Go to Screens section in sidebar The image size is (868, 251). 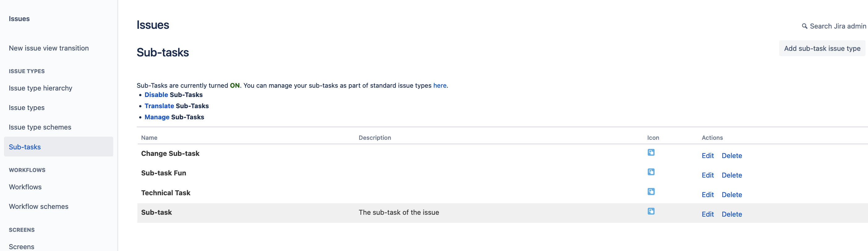[x=21, y=246]
